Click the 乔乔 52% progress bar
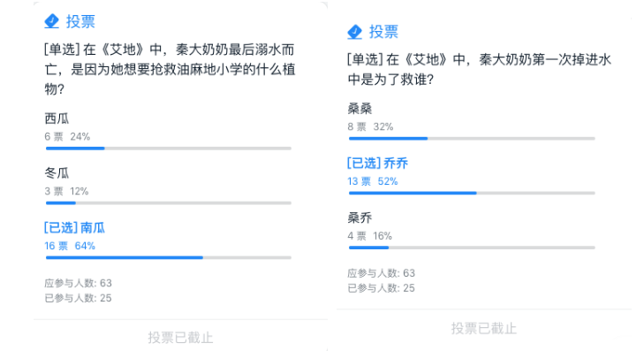 coord(472,193)
